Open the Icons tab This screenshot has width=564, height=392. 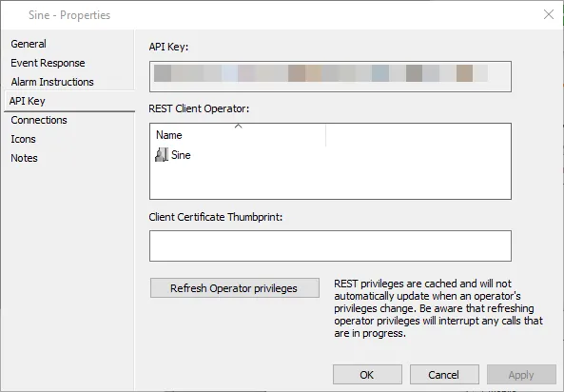(23, 139)
